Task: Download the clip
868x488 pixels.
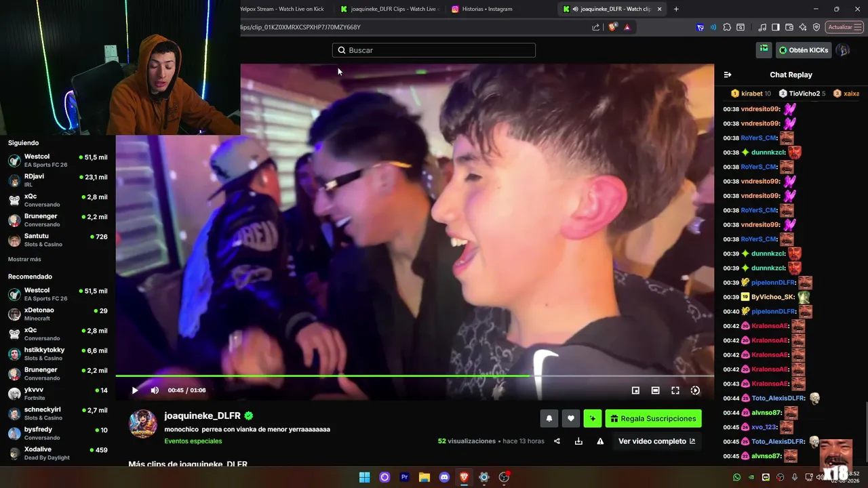Action: tap(578, 441)
